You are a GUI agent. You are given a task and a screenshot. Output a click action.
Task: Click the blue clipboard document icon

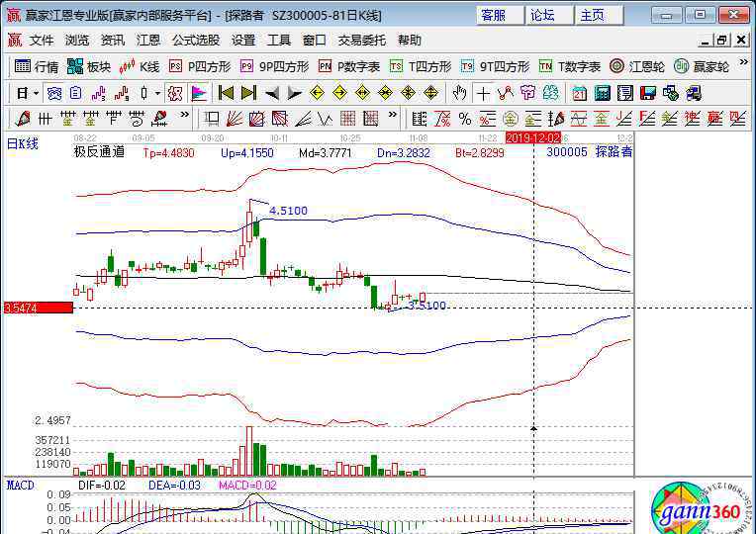75,93
